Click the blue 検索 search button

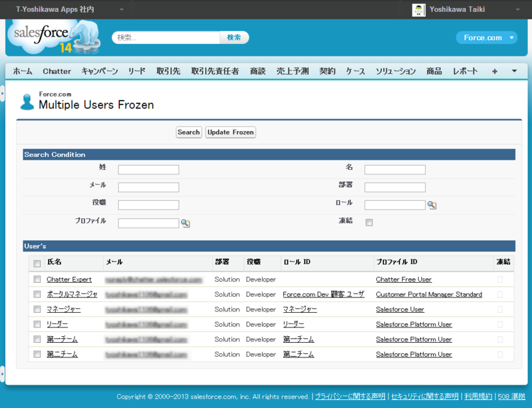(x=234, y=37)
